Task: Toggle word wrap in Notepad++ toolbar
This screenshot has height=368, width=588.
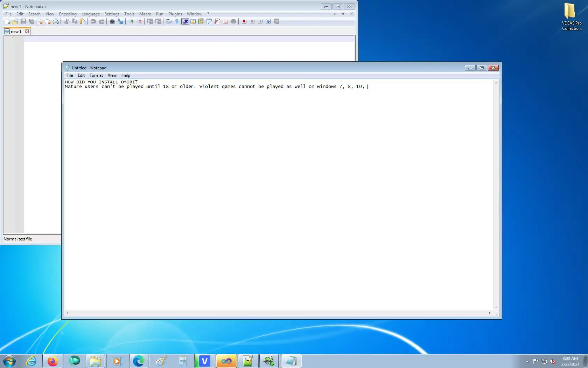Action: point(169,21)
